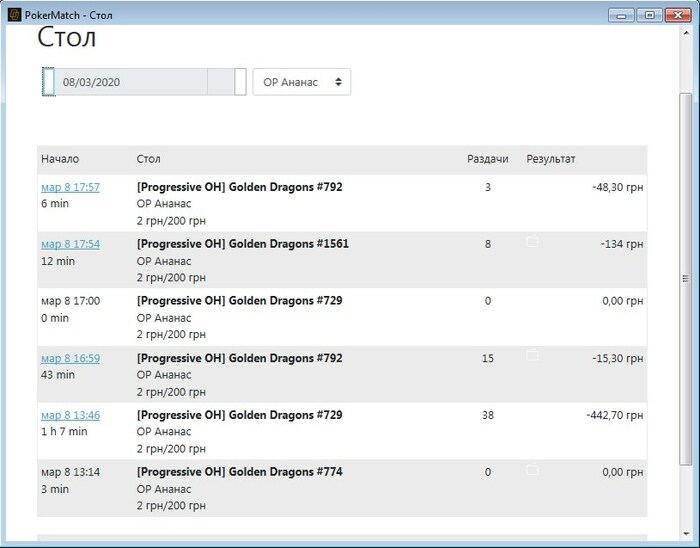700x548 pixels.
Task: Click the duration 12 min
Action: point(58,261)
